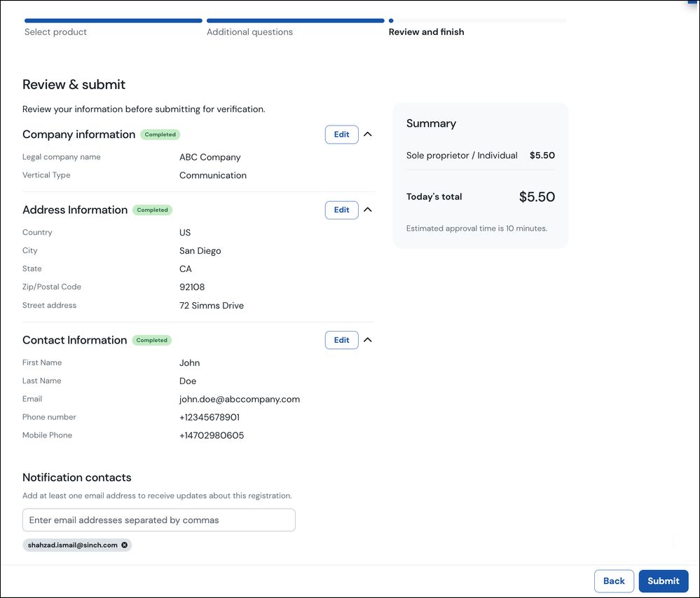Click the Sole proprietor / Individual line item
Image resolution: width=700 pixels, height=598 pixels.
pos(481,156)
